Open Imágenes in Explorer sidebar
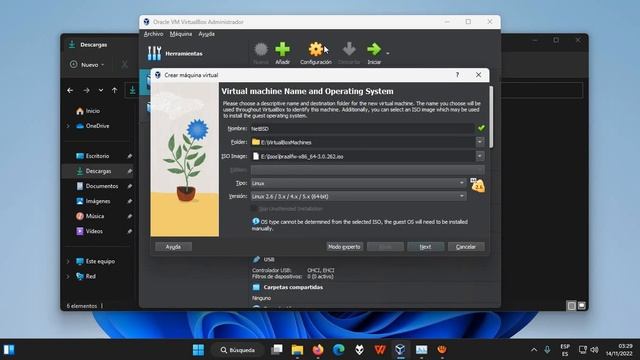 [98, 201]
